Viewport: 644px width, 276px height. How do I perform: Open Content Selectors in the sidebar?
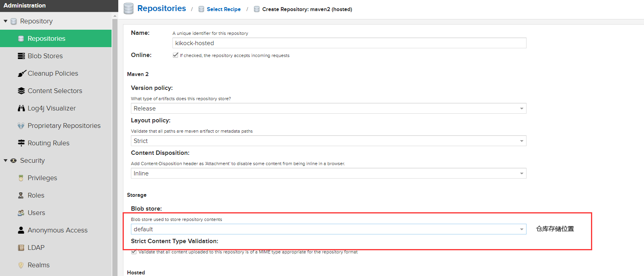click(x=56, y=91)
